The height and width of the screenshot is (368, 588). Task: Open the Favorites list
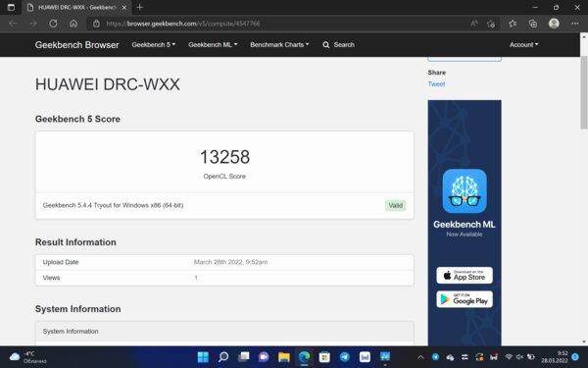(x=513, y=24)
